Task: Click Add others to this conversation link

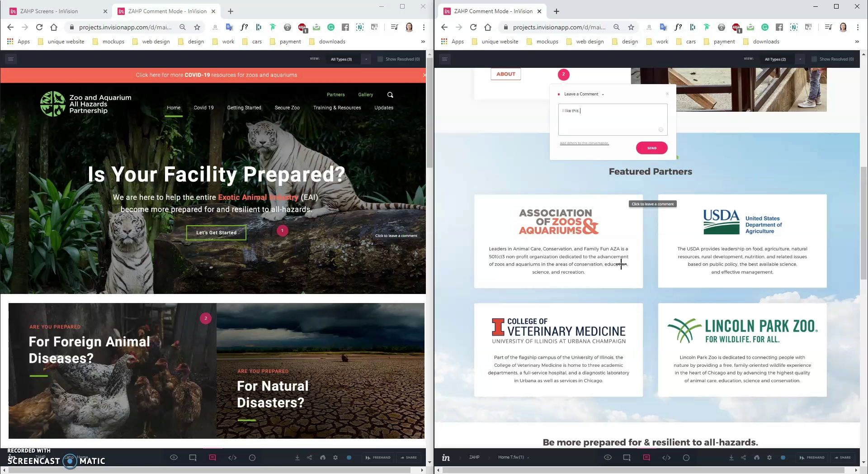Action: [584, 143]
